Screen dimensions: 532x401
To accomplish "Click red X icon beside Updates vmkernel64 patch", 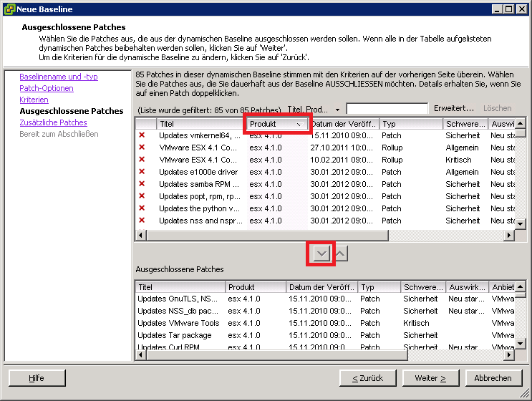I will [142, 135].
